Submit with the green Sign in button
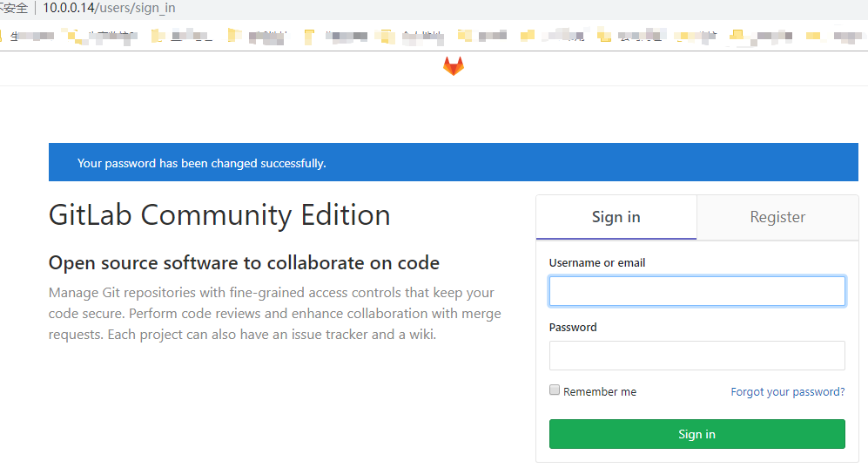Viewport: 868px width, 468px height. 697,434
